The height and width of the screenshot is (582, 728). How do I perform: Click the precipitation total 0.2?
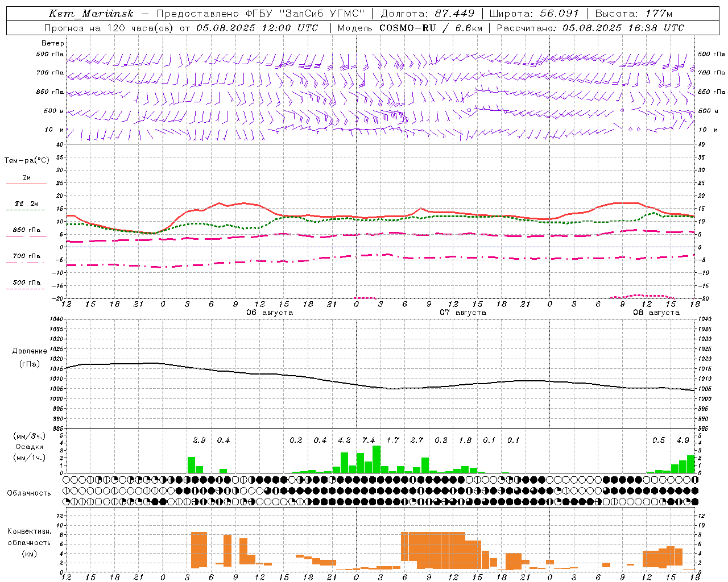pos(296,440)
